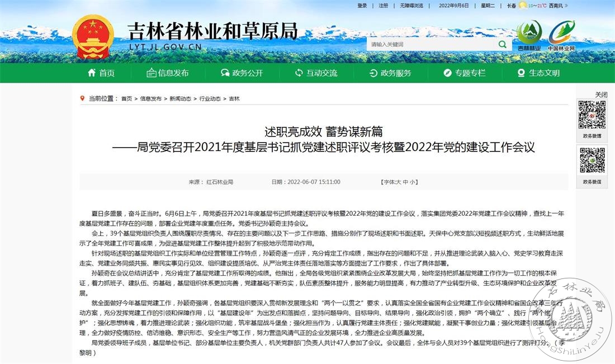Open 无障碍浏览 accessibility mode

(x=411, y=6)
